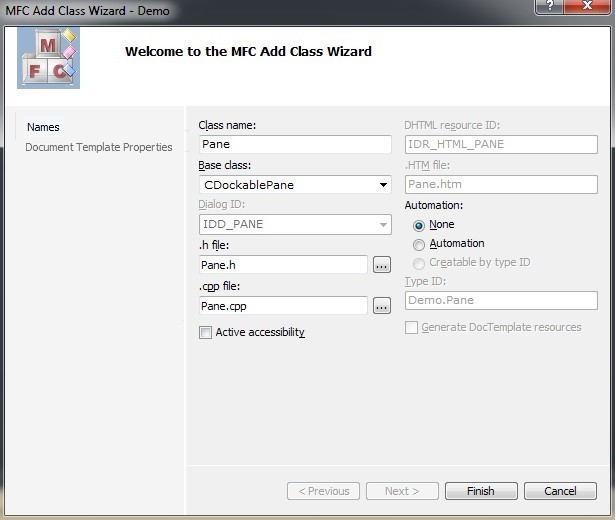
Task: Close the MFC Add Class Wizard window
Action: 587,6
